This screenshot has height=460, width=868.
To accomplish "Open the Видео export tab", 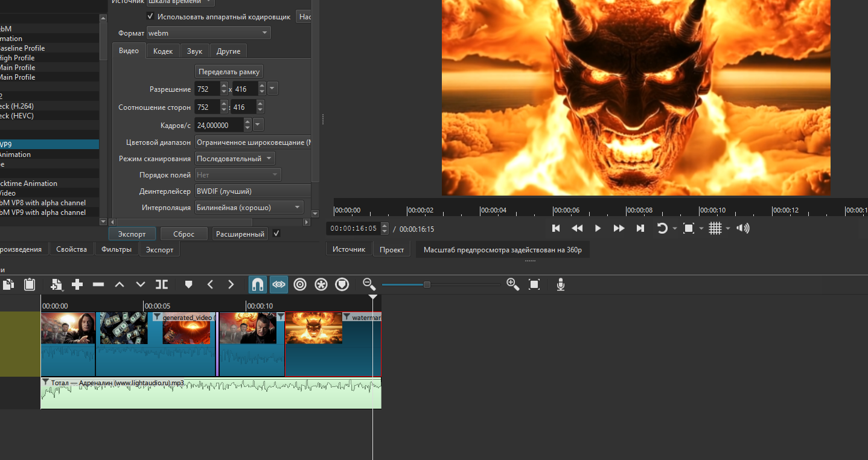I will click(x=129, y=51).
